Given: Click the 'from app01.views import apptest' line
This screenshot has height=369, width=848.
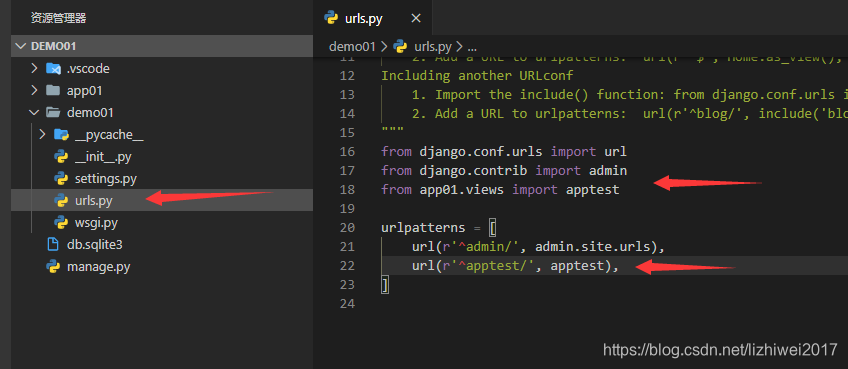Looking at the screenshot, I should [x=500, y=190].
